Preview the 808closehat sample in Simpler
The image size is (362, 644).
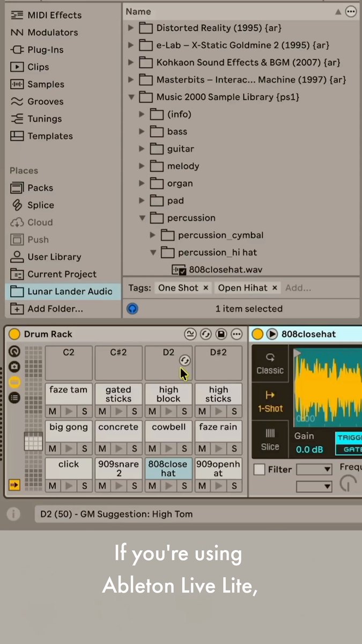point(272,334)
